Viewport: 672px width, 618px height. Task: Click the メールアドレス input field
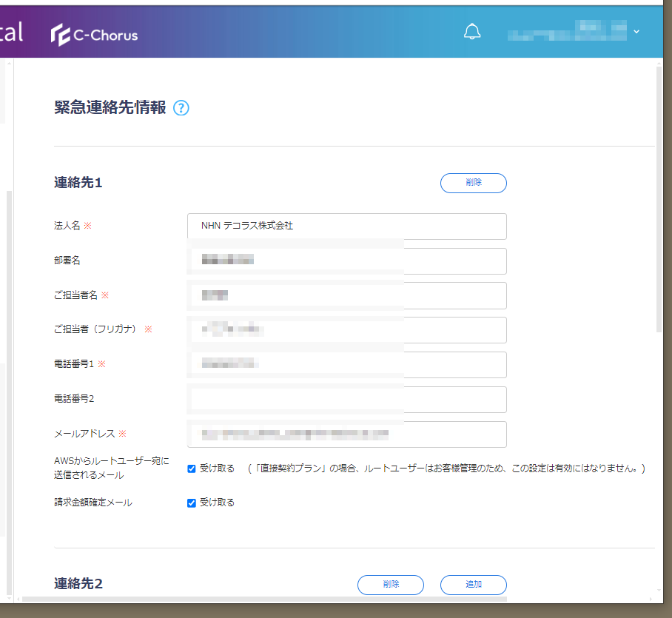[346, 434]
